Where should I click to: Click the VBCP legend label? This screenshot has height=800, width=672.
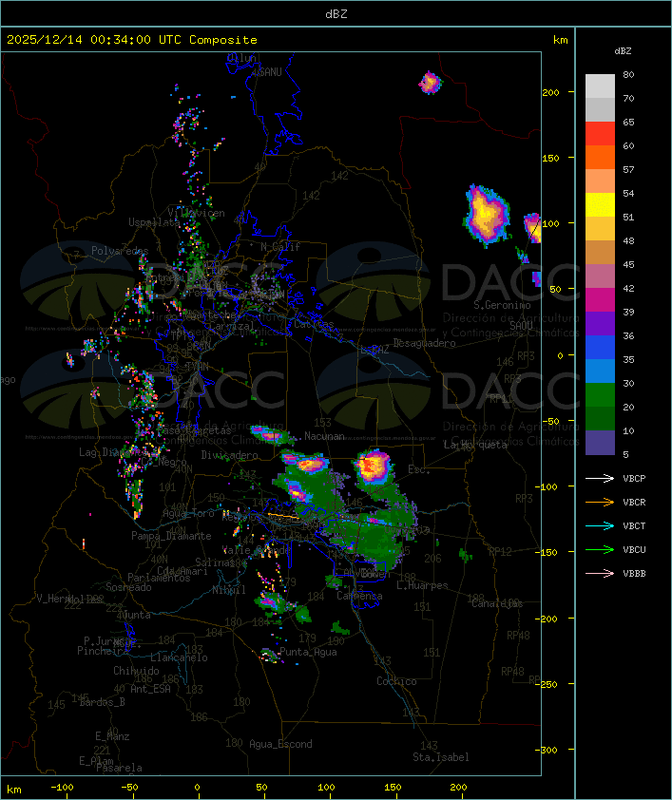pos(634,478)
